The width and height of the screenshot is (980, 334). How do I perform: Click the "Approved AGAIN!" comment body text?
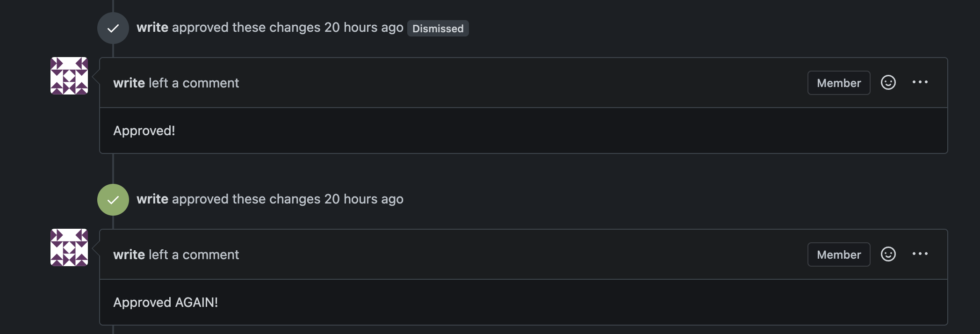click(x=166, y=303)
